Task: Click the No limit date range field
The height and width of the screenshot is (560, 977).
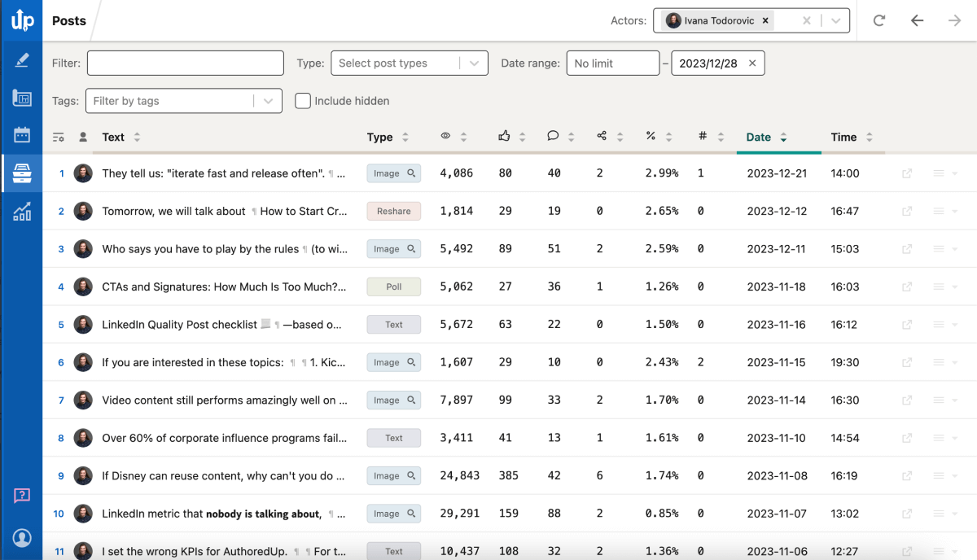Action: pyautogui.click(x=612, y=63)
